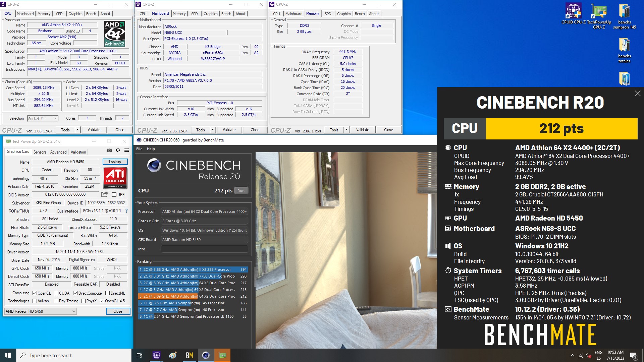Open the Socket #1 selection dropdown
Viewport: 644px width, 362px height.
[x=43, y=118]
